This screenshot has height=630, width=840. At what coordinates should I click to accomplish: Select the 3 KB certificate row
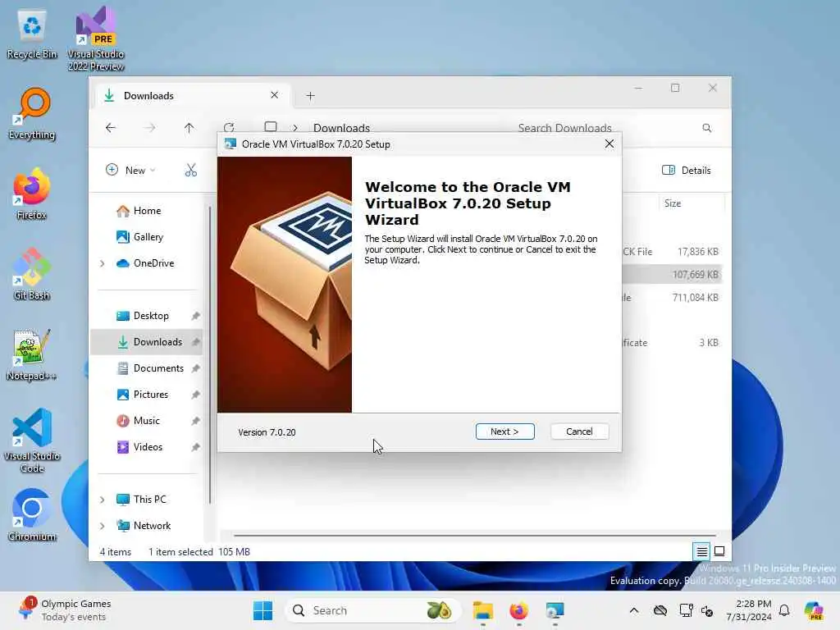tap(672, 342)
